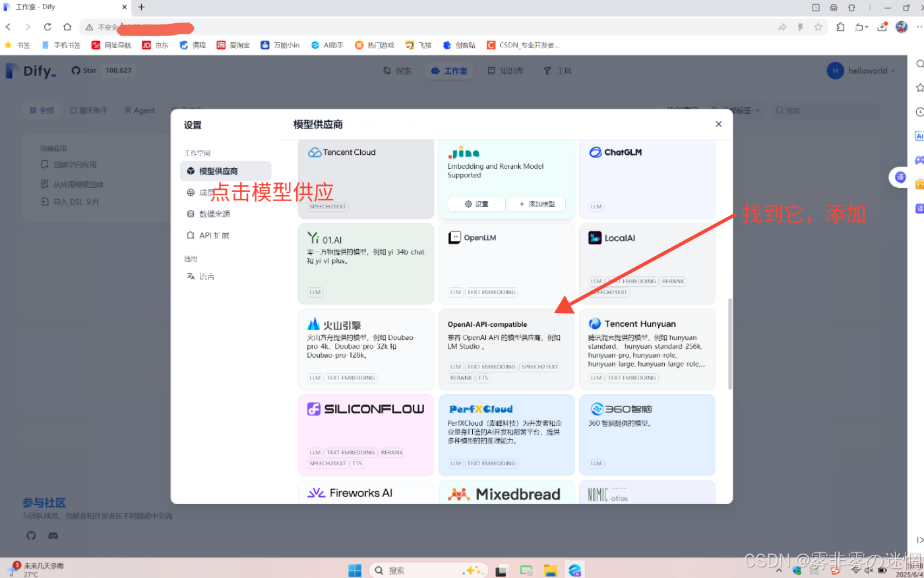
Task: Expand the helloworld account dropdown
Action: (x=862, y=71)
